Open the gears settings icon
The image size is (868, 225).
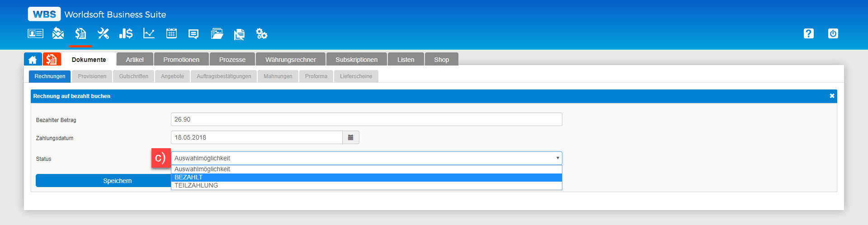click(x=262, y=33)
